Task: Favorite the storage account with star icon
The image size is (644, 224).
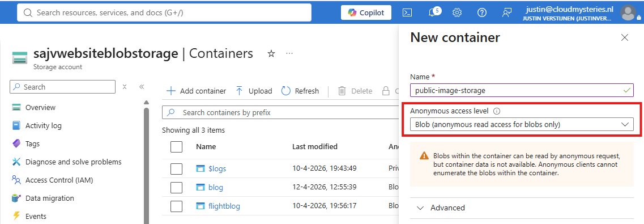Action: 271,53
